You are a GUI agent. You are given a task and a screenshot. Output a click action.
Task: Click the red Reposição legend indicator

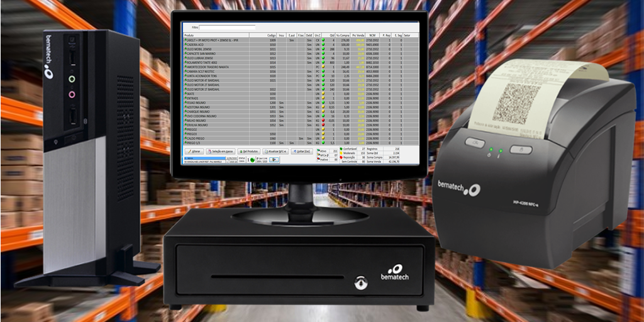click(341, 157)
